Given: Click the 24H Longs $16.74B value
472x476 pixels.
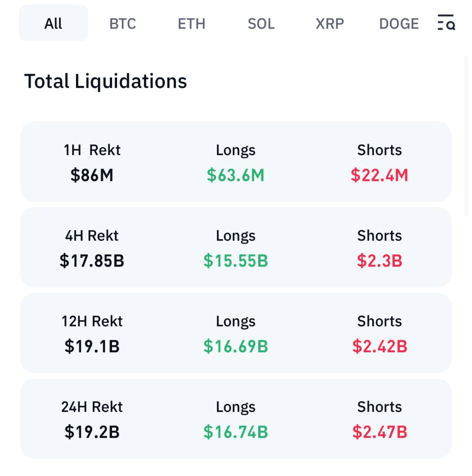Looking at the screenshot, I should (236, 432).
